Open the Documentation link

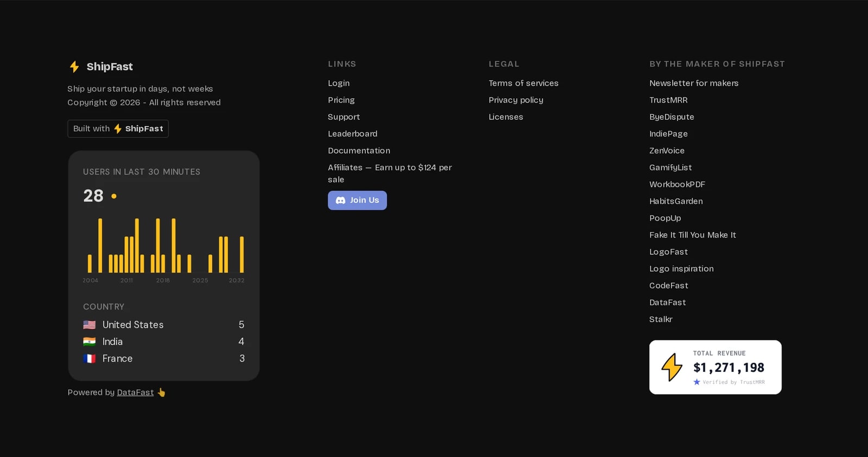359,150
